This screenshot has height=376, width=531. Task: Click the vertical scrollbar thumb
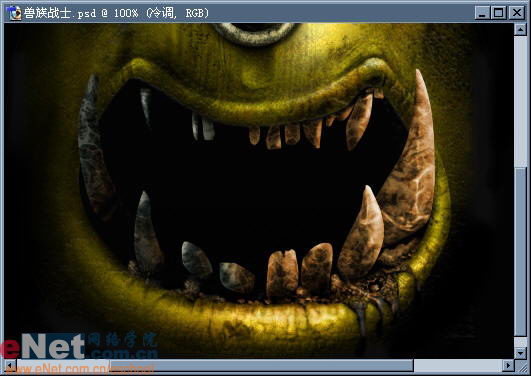[520, 251]
